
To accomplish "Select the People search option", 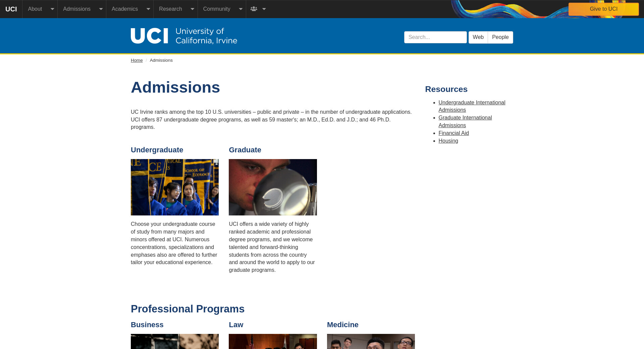I will pos(500,37).
